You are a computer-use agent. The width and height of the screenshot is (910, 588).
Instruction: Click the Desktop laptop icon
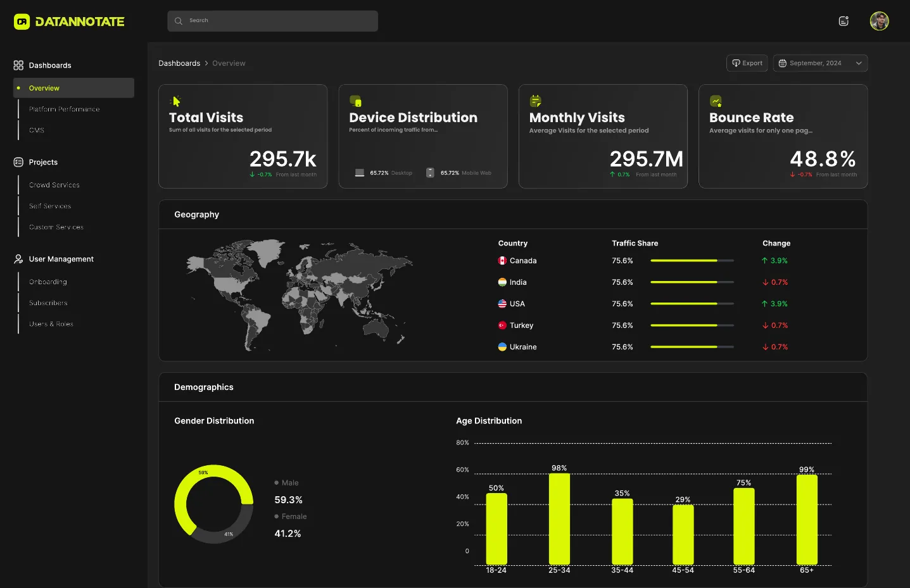[x=360, y=173]
